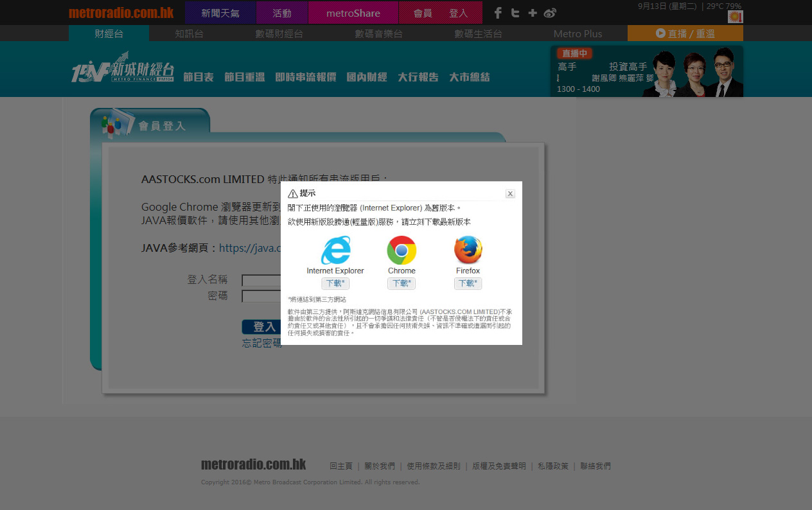Open the 大市總結 navigation item
The height and width of the screenshot is (510, 812).
(470, 77)
